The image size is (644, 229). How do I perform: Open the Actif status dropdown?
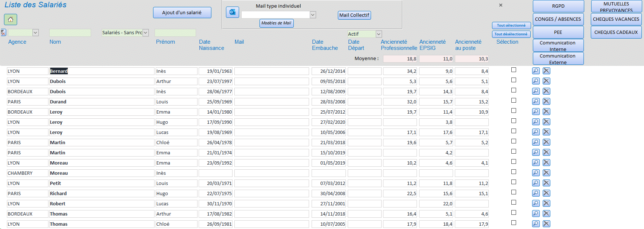click(x=379, y=34)
